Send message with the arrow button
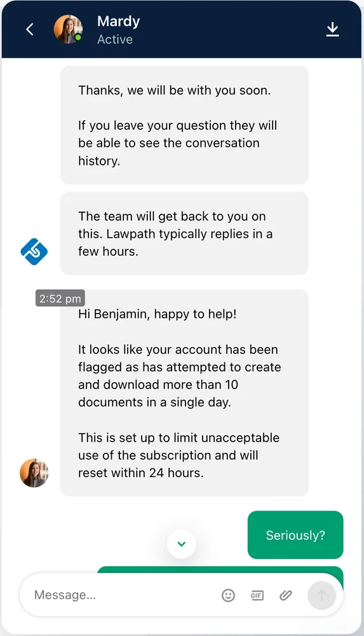Screen dimensions: 364x636 click(x=321, y=595)
